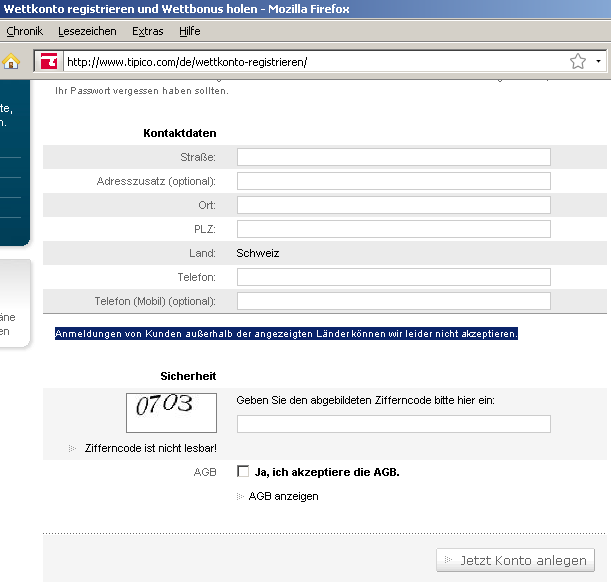Click the 'Schweiz' country value
This screenshot has width=611, height=582.
point(258,253)
